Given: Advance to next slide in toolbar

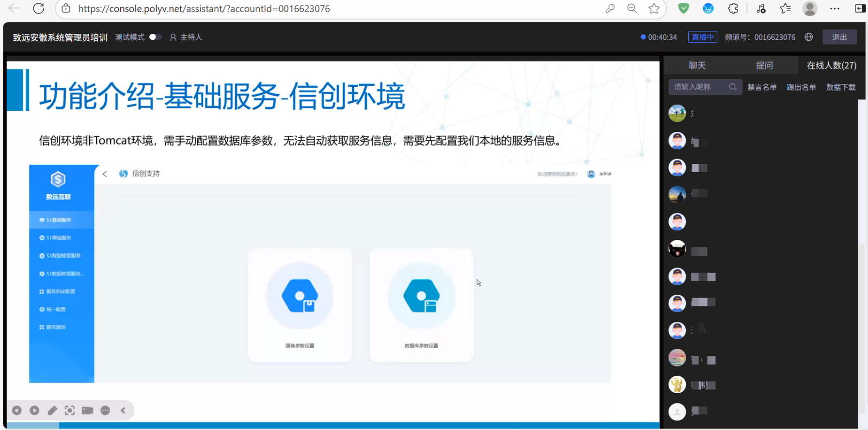Looking at the screenshot, I should (34, 411).
